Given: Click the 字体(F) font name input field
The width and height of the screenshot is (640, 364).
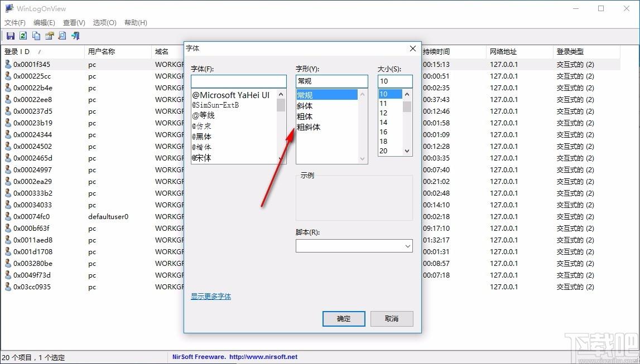Looking at the screenshot, I should [x=238, y=81].
